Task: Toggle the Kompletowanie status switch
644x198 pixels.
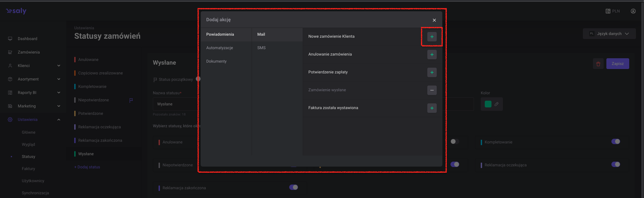Action: (615, 141)
